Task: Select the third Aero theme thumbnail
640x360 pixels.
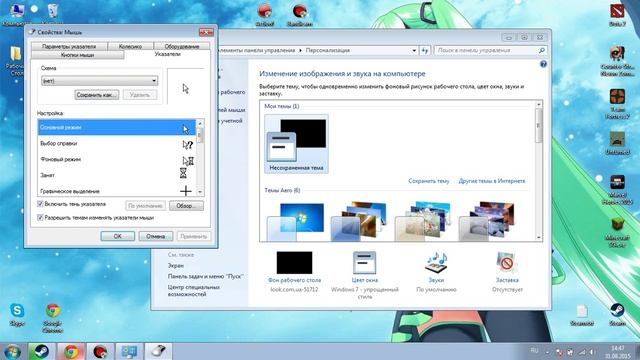Action: (423, 221)
